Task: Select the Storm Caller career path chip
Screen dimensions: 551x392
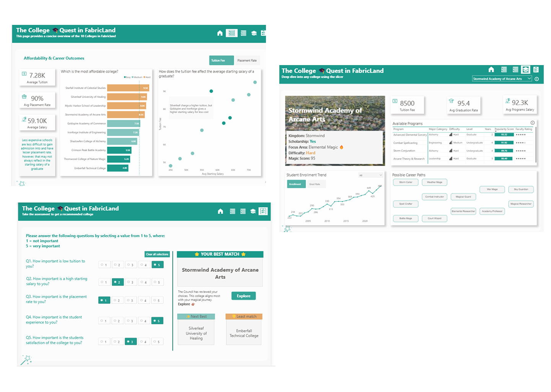Action: point(406,182)
